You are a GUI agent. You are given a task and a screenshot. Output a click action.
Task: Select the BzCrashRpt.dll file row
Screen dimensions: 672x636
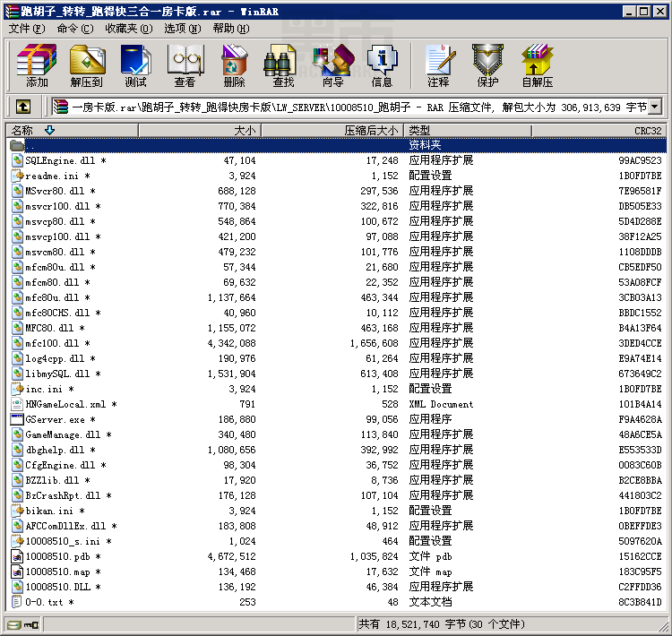[x=336, y=495]
